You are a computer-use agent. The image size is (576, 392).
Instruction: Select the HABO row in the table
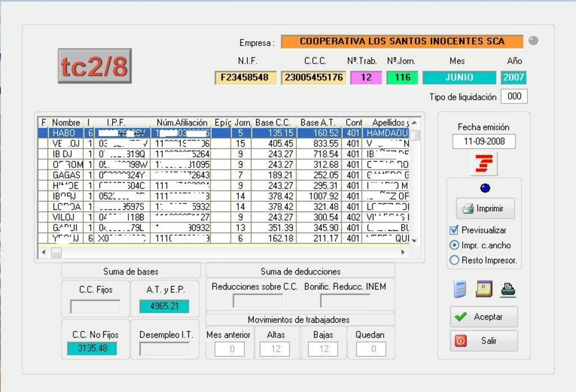[x=224, y=133]
